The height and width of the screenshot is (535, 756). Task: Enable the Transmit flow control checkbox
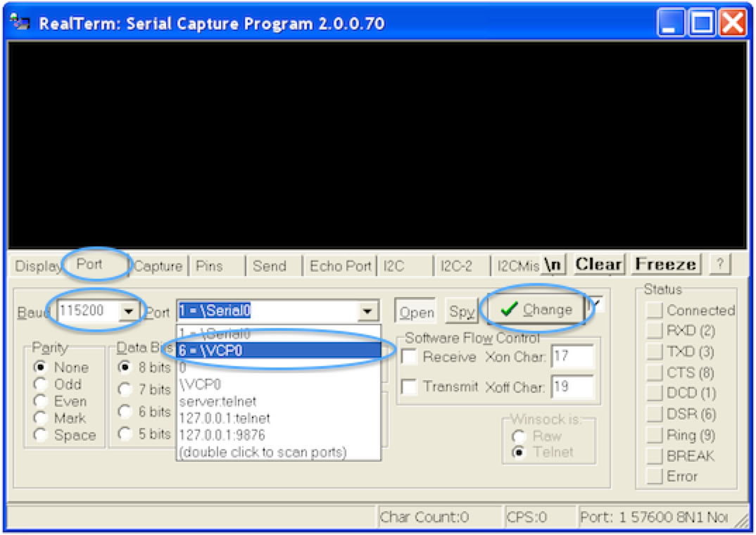click(409, 386)
